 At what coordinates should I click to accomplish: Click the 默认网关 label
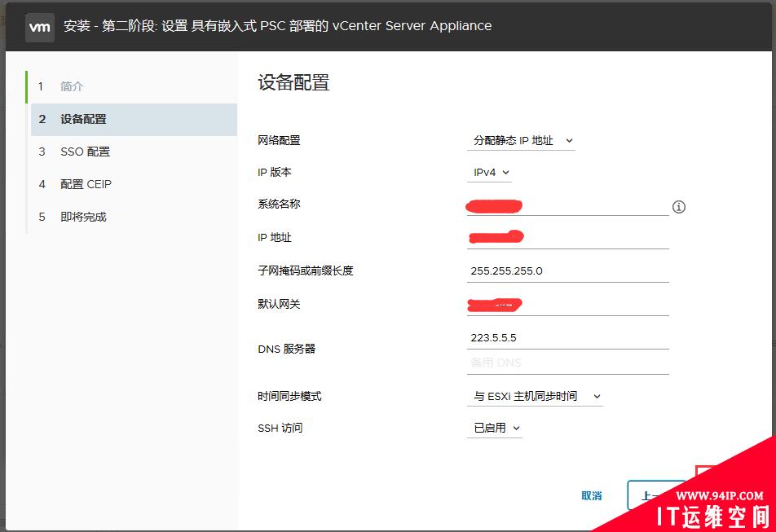click(279, 304)
